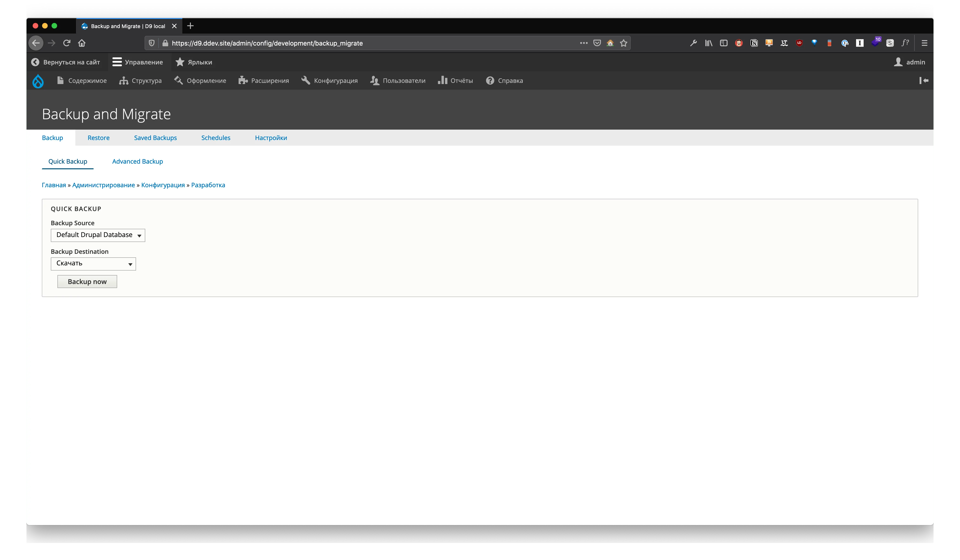
Task: Switch toolbar orientation to vertical icon
Action: 923,80
